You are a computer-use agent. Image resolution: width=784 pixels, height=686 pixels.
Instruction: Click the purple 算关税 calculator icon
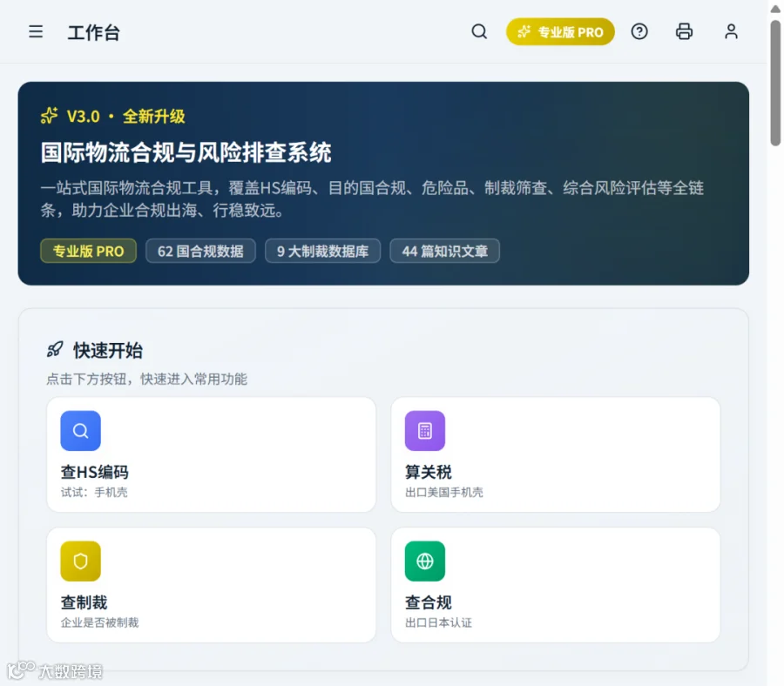pyautogui.click(x=425, y=431)
